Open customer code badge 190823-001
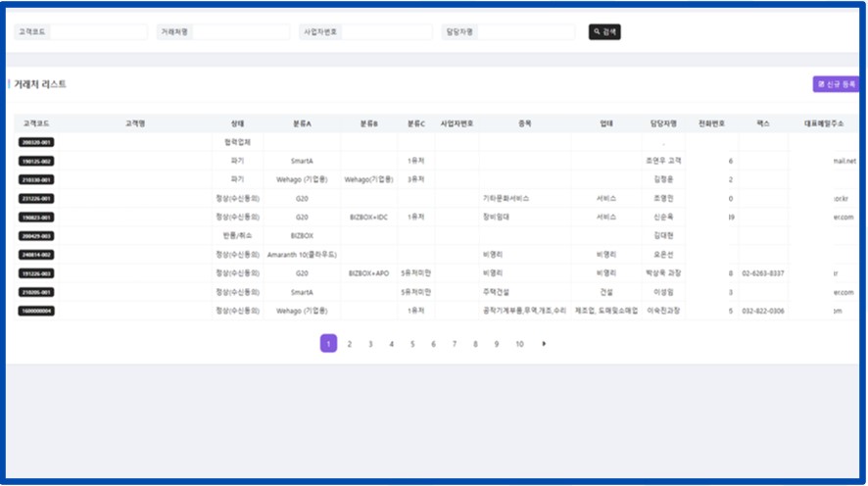This screenshot has height=486, width=868. click(37, 218)
